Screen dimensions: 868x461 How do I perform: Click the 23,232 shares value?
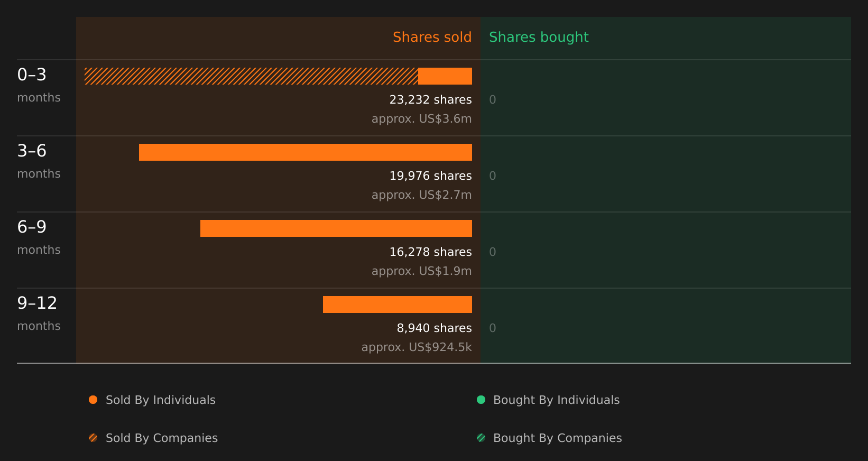click(430, 100)
